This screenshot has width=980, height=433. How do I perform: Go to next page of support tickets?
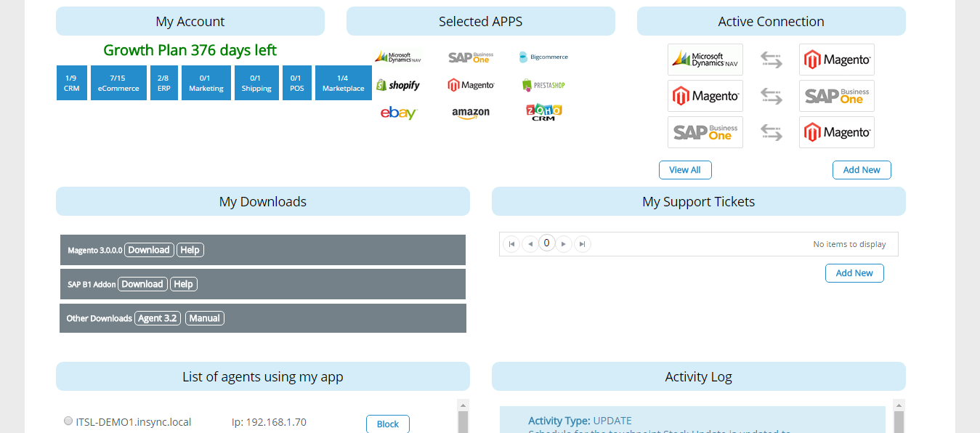[564, 244]
